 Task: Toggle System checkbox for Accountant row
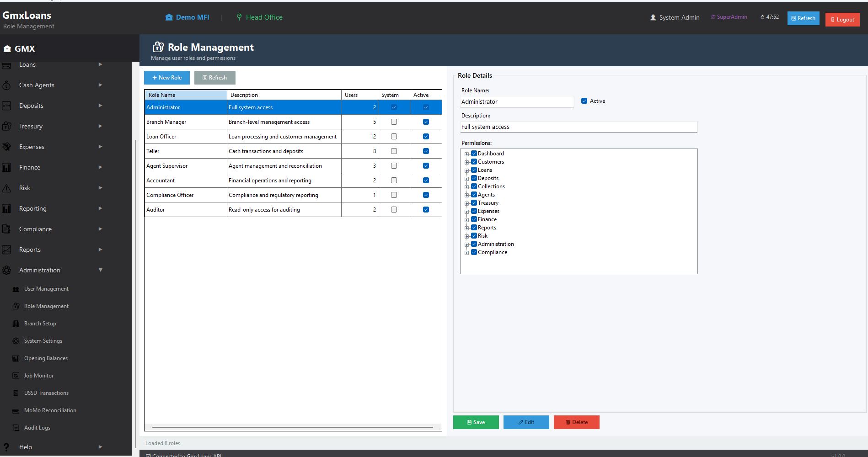(394, 181)
